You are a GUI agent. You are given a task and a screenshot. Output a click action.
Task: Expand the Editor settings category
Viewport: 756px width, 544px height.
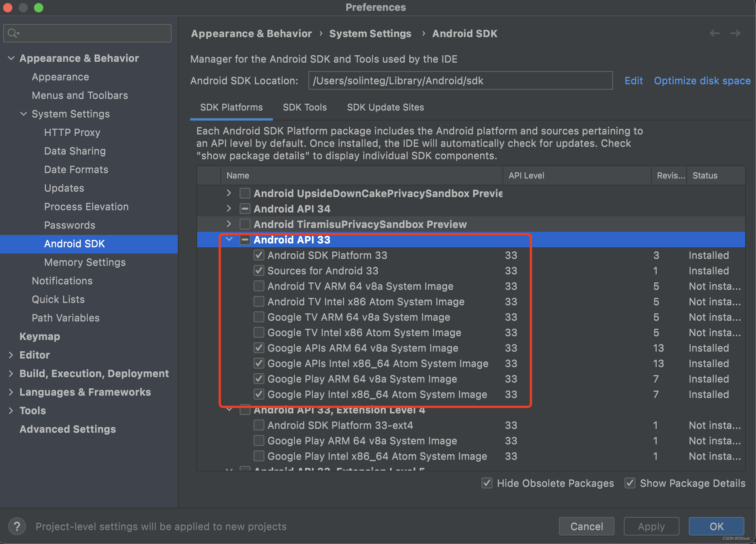pos(11,355)
